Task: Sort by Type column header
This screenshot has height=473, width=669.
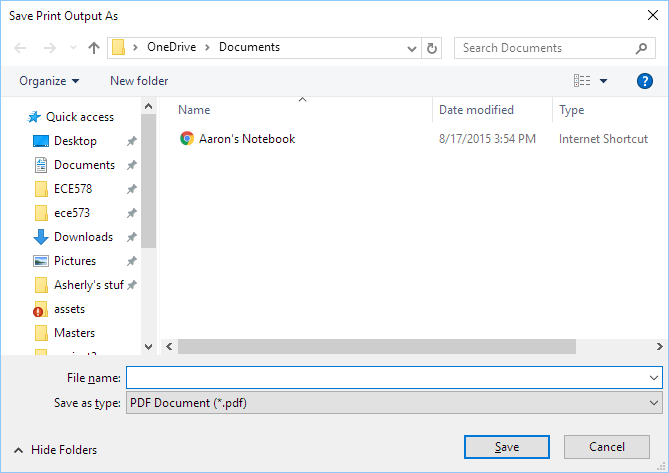Action: tap(572, 110)
